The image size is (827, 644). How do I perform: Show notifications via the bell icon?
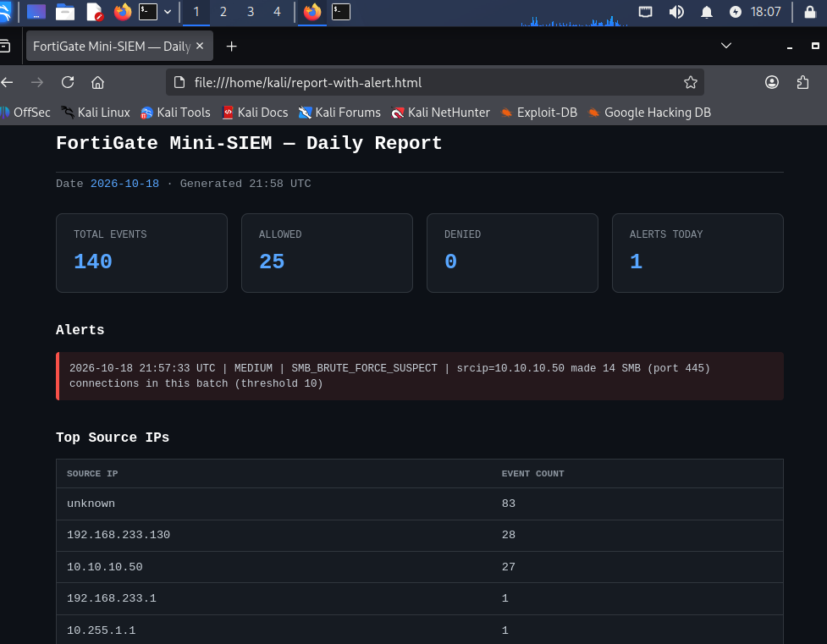coord(707,12)
